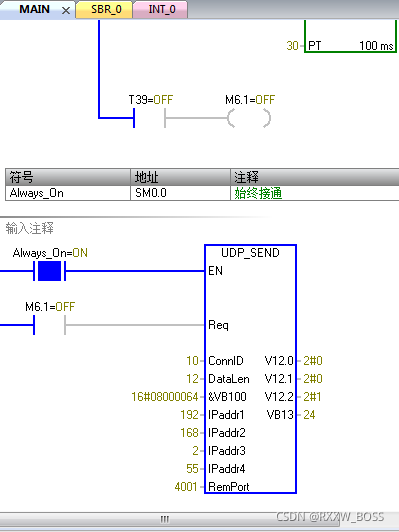This screenshot has height=532, width=399.
Task: Click the Always_On=ON status label
Action: point(50,253)
